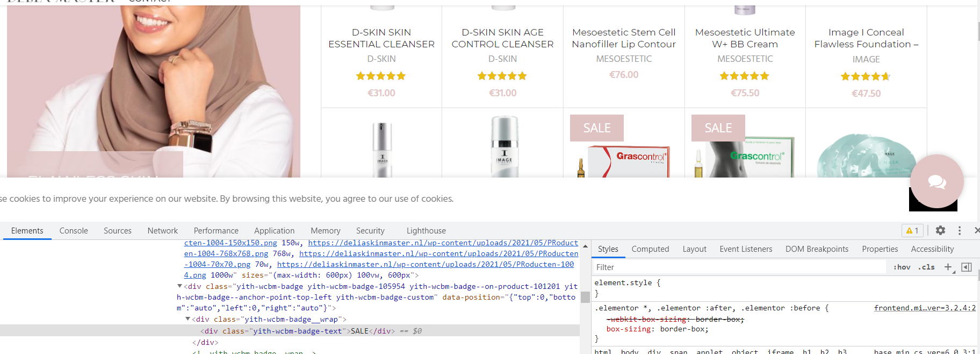Open the Lighthouse tab
The image size is (980, 354).
pos(426,230)
